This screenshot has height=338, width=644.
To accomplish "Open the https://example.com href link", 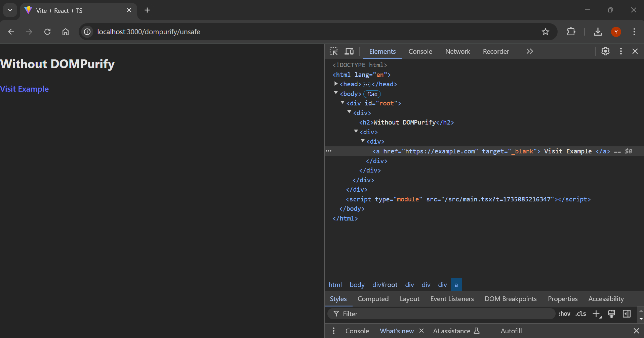I will 440,151.
